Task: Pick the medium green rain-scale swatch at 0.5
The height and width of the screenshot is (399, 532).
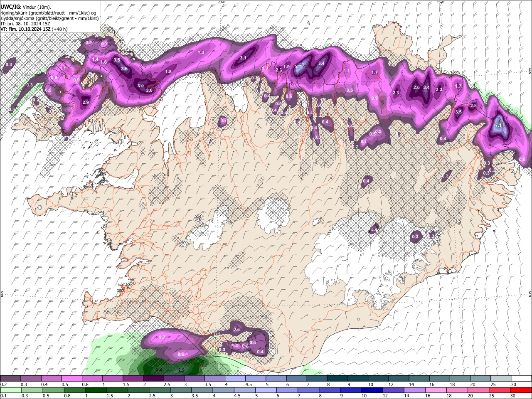Action: (x=53, y=390)
